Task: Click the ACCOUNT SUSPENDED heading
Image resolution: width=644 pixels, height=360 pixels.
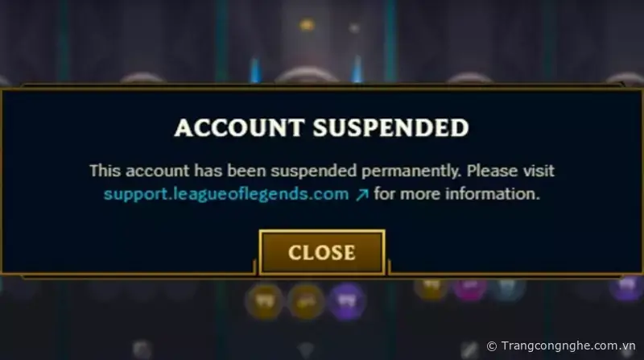Action: (x=321, y=128)
